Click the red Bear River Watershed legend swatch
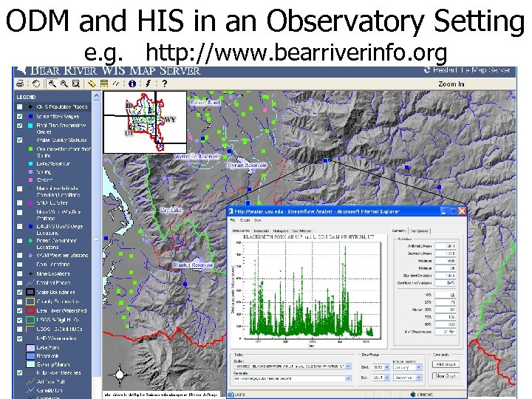The image size is (532, 399). click(x=30, y=310)
